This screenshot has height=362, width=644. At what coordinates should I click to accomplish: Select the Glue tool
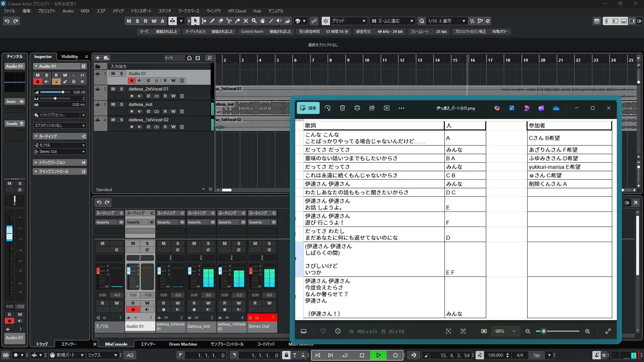[x=237, y=21]
